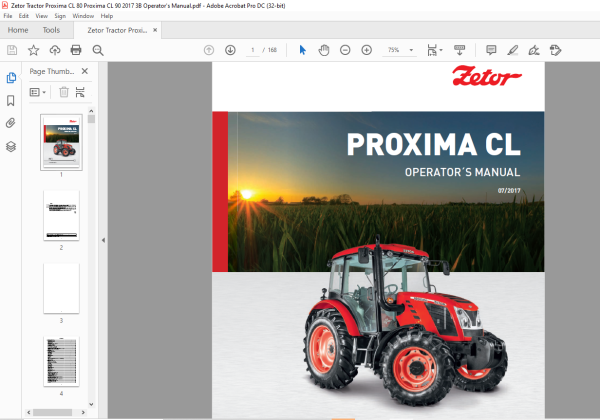
Task: Open the zoom level dropdown arrow
Action: [x=411, y=50]
